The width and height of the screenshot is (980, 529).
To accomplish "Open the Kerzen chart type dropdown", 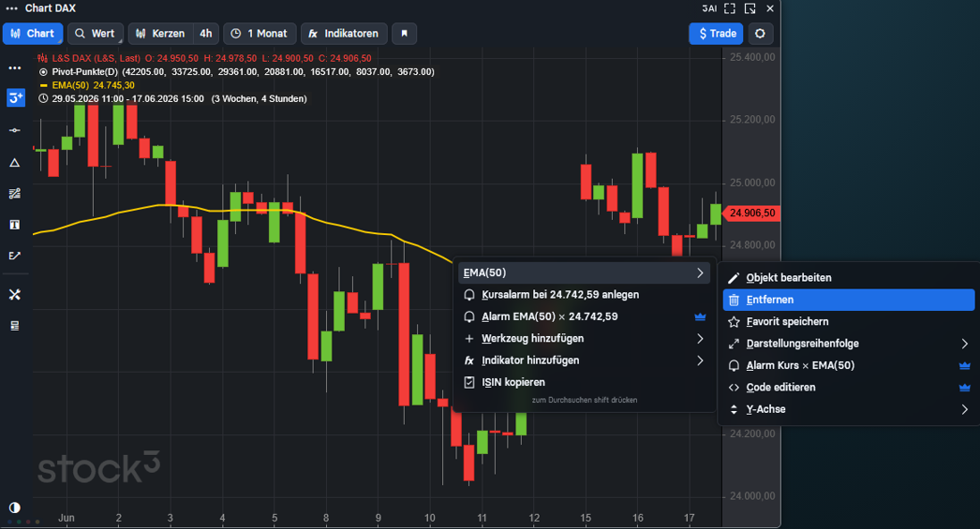I will 160,34.
